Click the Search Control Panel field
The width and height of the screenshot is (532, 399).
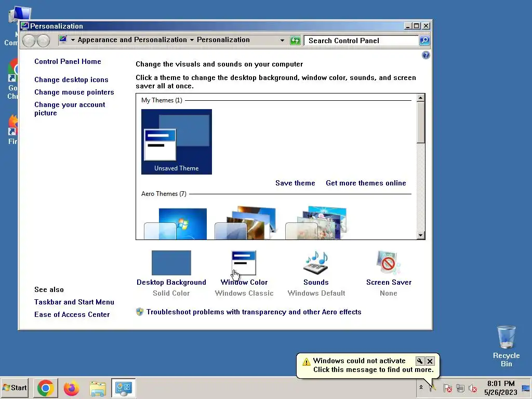coord(361,41)
